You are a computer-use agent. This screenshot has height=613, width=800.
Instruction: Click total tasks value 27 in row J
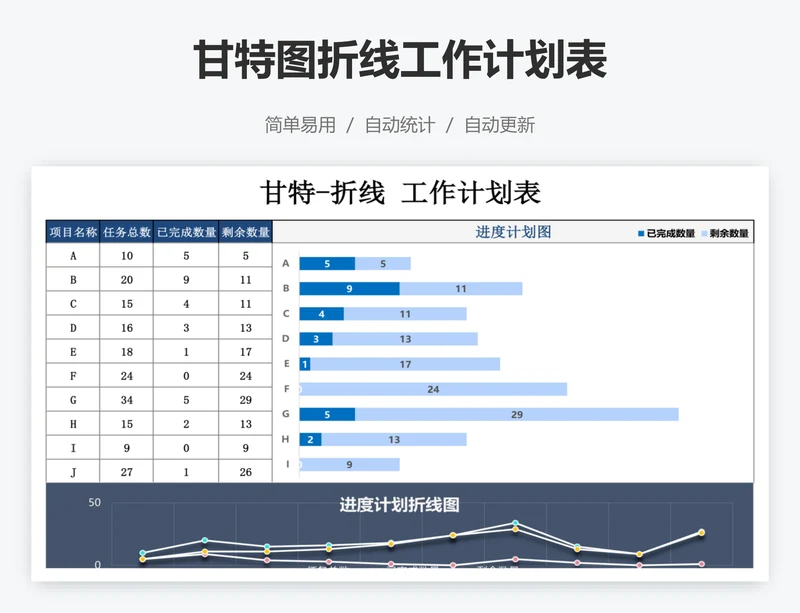click(x=127, y=472)
